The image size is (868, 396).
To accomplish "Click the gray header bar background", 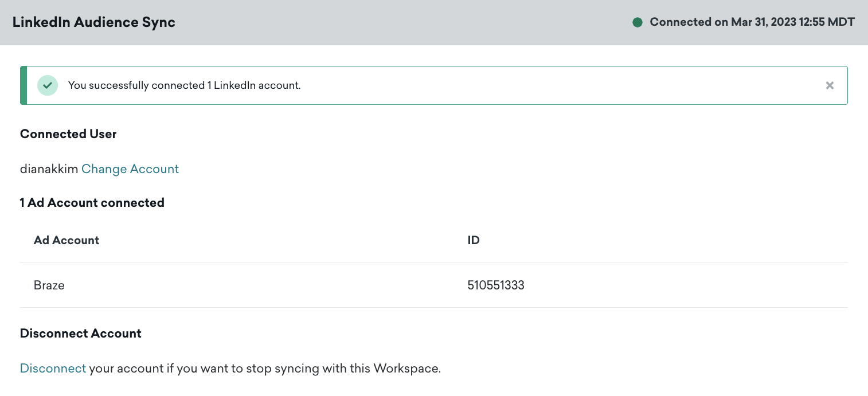I will (401, 22).
